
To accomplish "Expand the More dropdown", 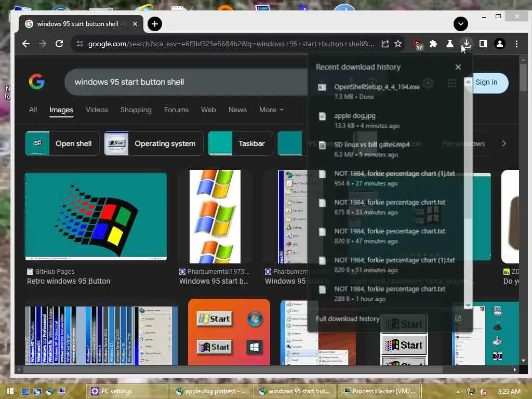I will pos(271,110).
